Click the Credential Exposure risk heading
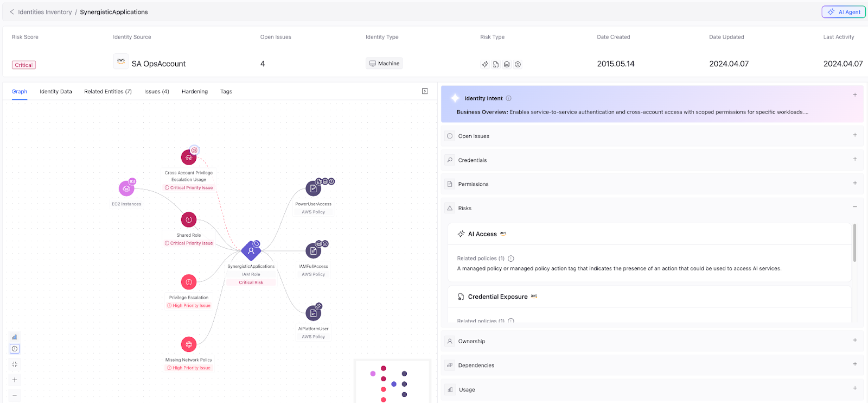This screenshot has width=868, height=403. pos(497,297)
